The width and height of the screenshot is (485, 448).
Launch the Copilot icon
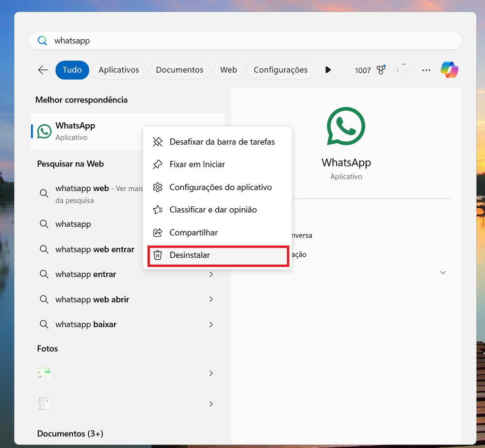pos(449,70)
